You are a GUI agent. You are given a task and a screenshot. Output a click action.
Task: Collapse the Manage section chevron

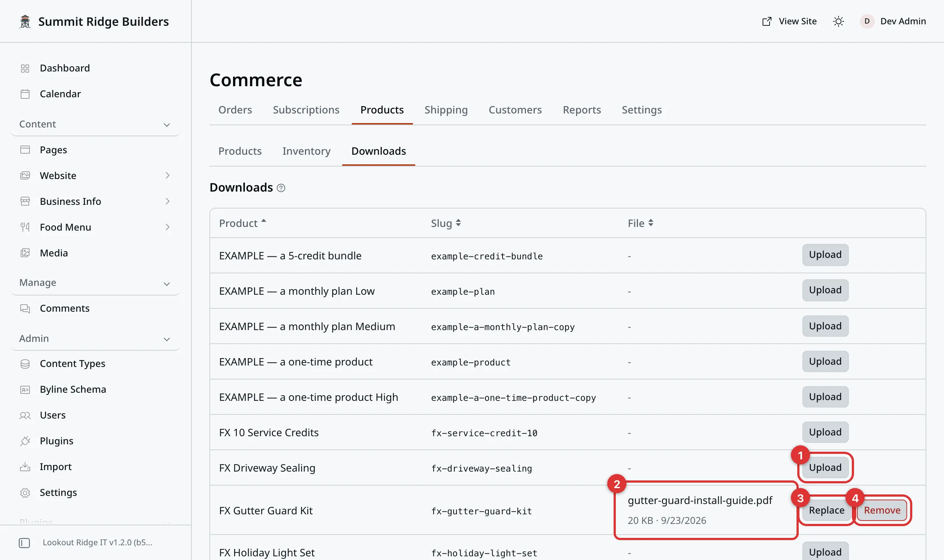(x=167, y=284)
